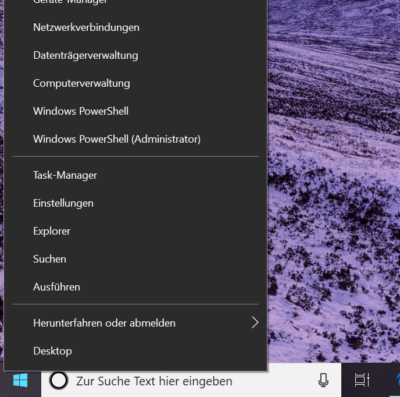Launch Windows PowerShell
Image resolution: width=400 pixels, height=397 pixels.
tap(135, 111)
